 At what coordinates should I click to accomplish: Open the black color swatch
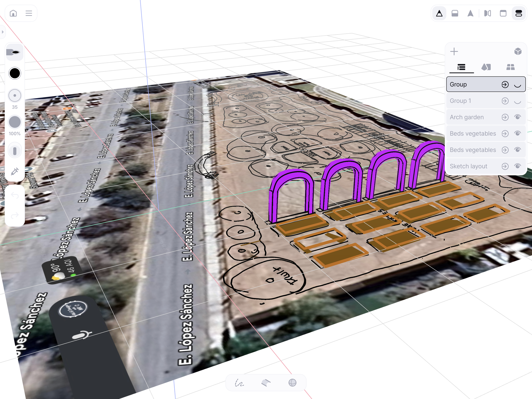coord(15,73)
